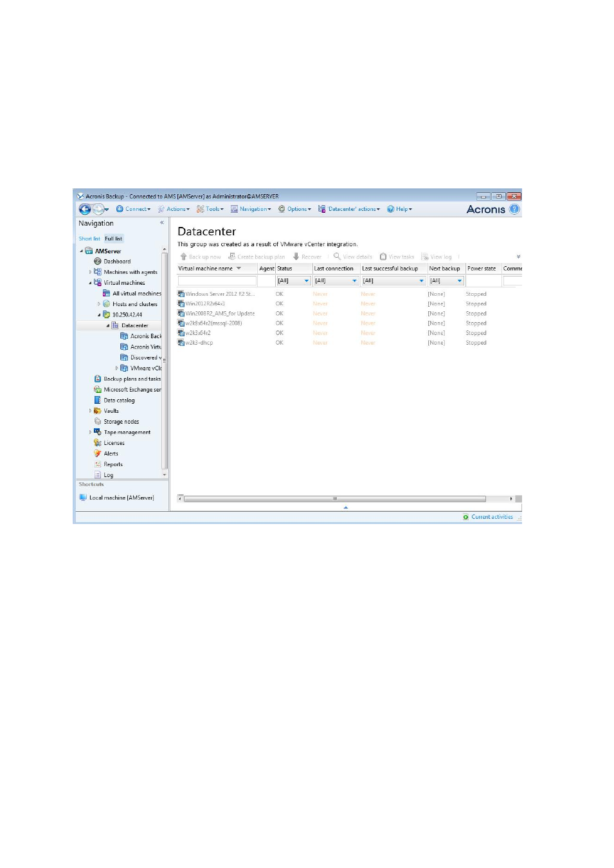Click the Dashboard gauge icon
This screenshot has width=614, height=868.
[98, 261]
